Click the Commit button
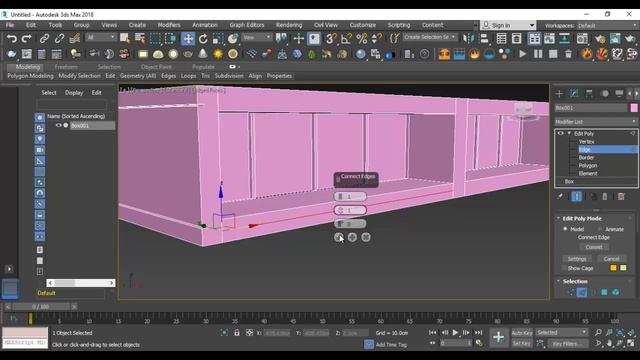Viewport: 640px width, 360px height. tap(593, 247)
